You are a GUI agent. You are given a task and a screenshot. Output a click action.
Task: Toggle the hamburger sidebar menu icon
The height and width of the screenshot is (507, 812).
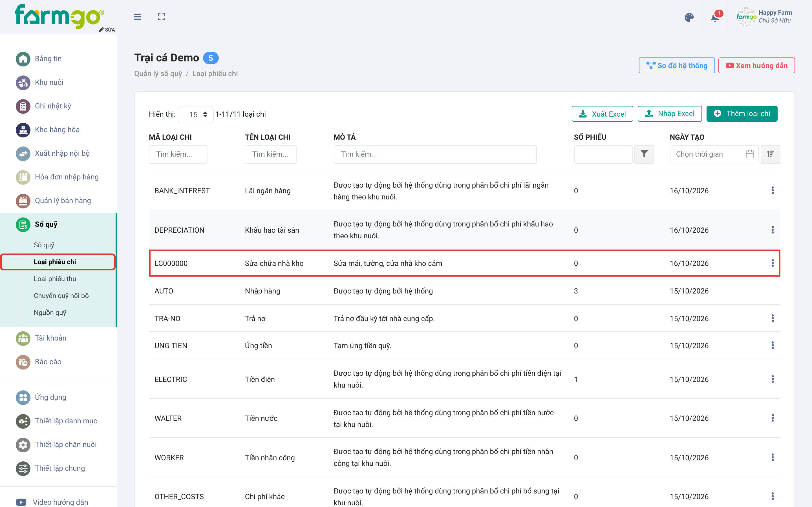tap(138, 17)
